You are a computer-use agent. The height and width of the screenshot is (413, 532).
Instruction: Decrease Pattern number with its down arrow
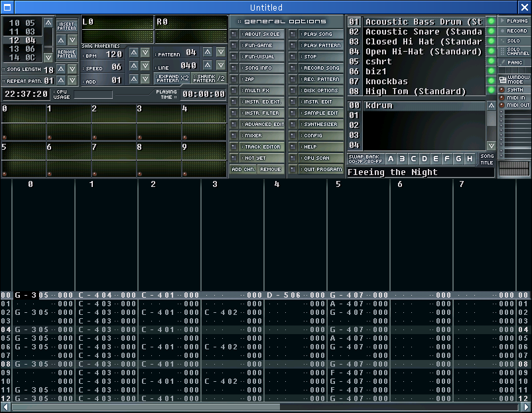click(x=221, y=52)
